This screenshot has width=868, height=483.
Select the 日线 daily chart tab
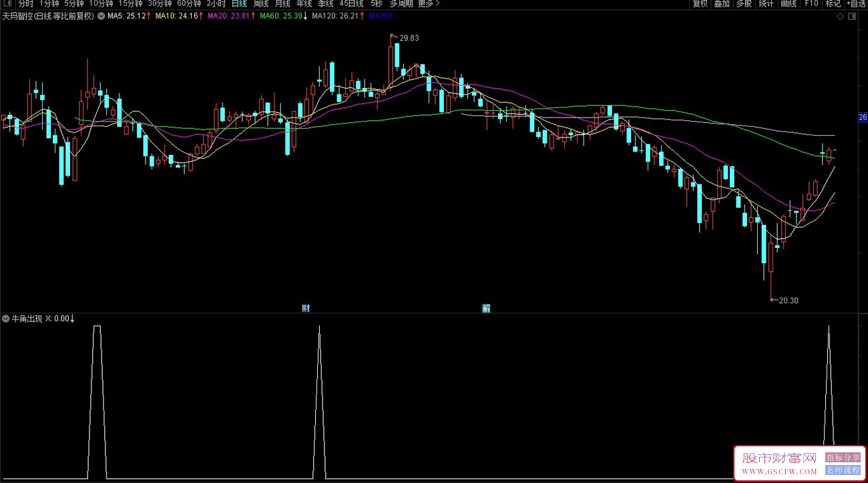coord(239,4)
